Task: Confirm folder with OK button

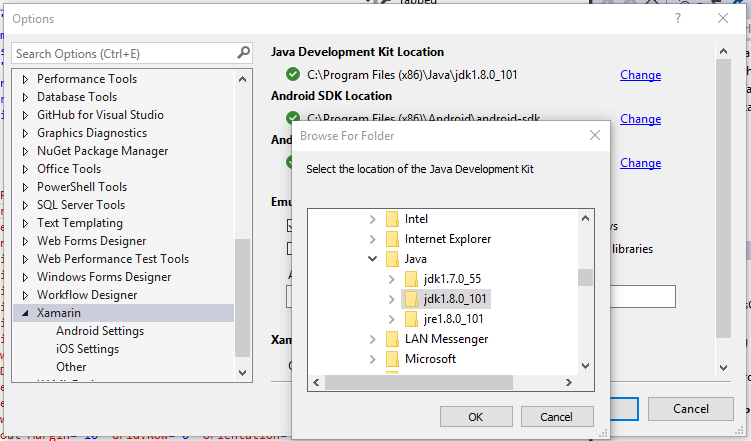Action: pos(476,417)
